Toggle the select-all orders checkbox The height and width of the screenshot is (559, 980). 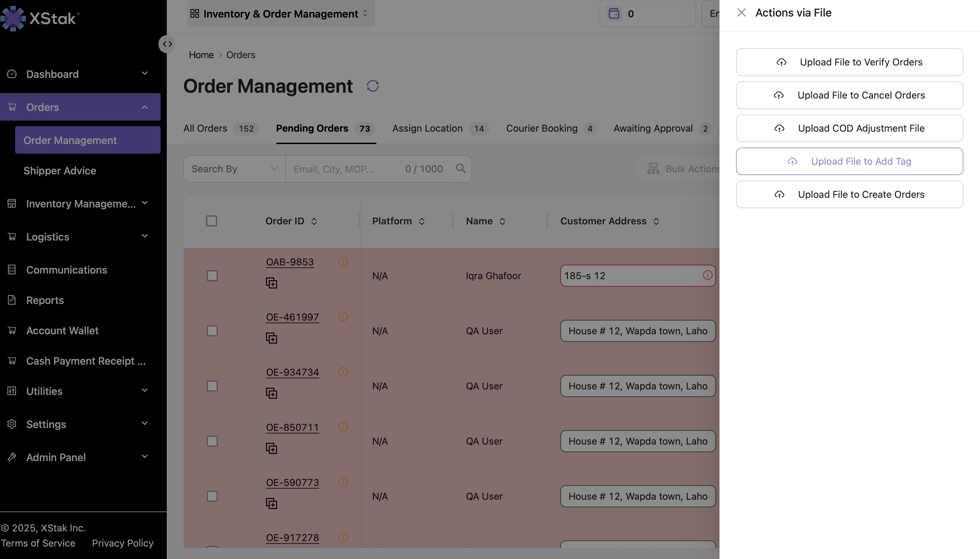click(212, 221)
